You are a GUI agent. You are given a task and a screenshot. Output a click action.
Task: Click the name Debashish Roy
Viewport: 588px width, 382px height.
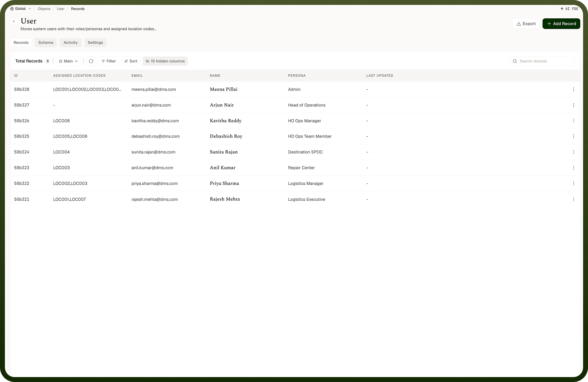tap(226, 136)
